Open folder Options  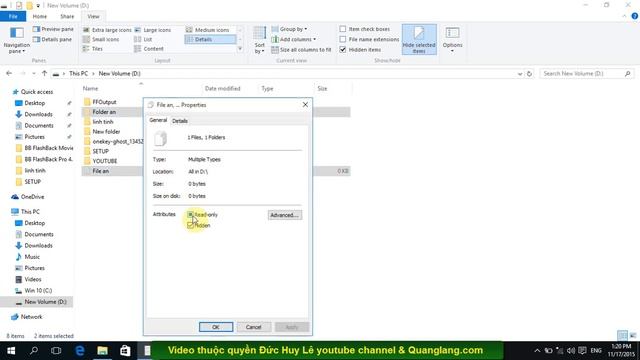coord(452,39)
